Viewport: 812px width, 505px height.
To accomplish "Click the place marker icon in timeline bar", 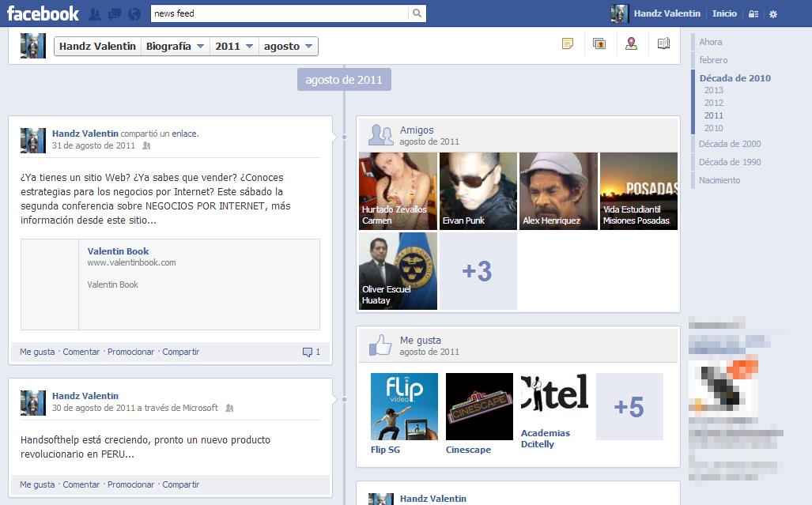I will pyautogui.click(x=631, y=44).
